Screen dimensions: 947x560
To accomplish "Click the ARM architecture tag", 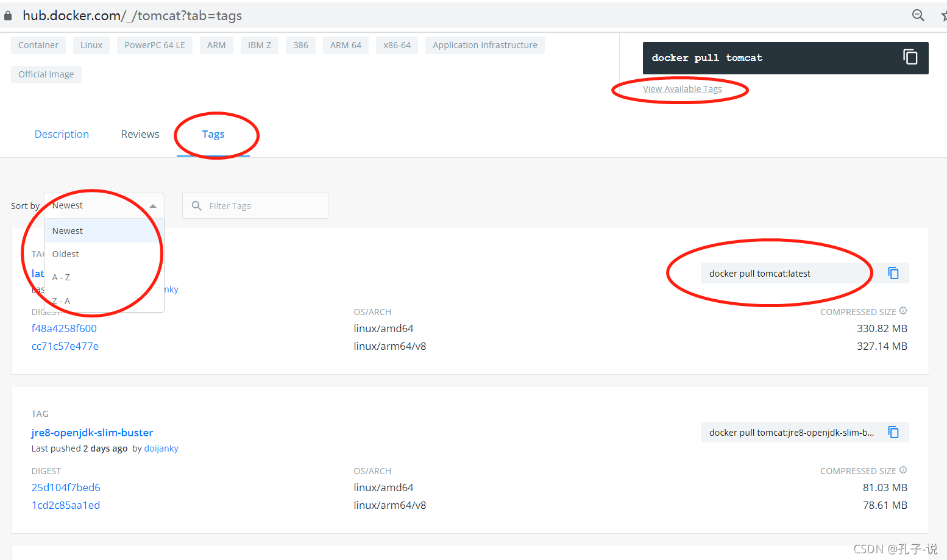I will (216, 45).
